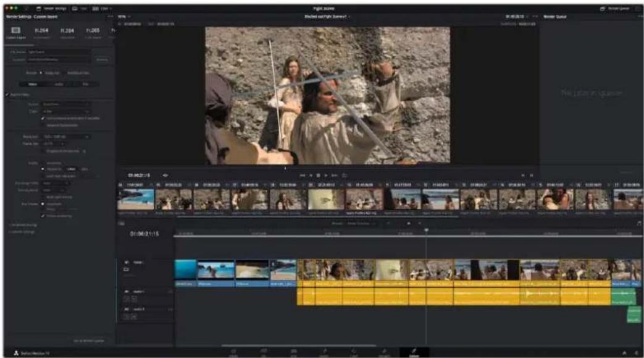Click the timeline horizontal scrollbar
Screen dimensions: 644x358
[x=299, y=346]
